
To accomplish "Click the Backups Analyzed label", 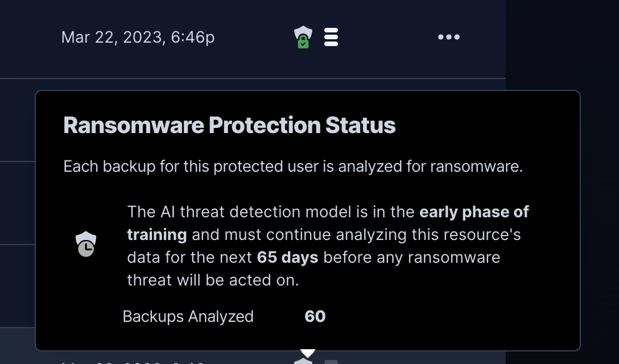I will point(188,317).
